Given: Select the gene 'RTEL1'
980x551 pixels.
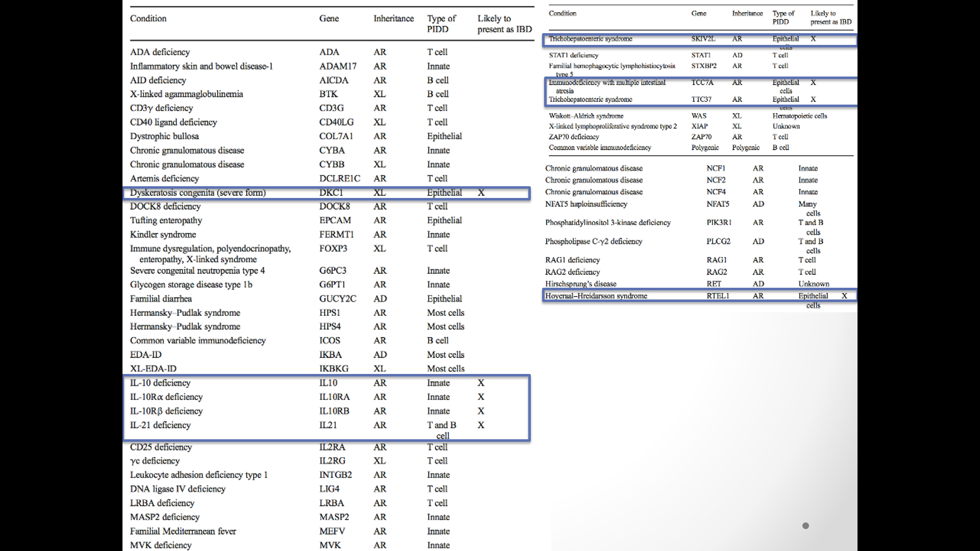Looking at the screenshot, I should click(x=717, y=295).
